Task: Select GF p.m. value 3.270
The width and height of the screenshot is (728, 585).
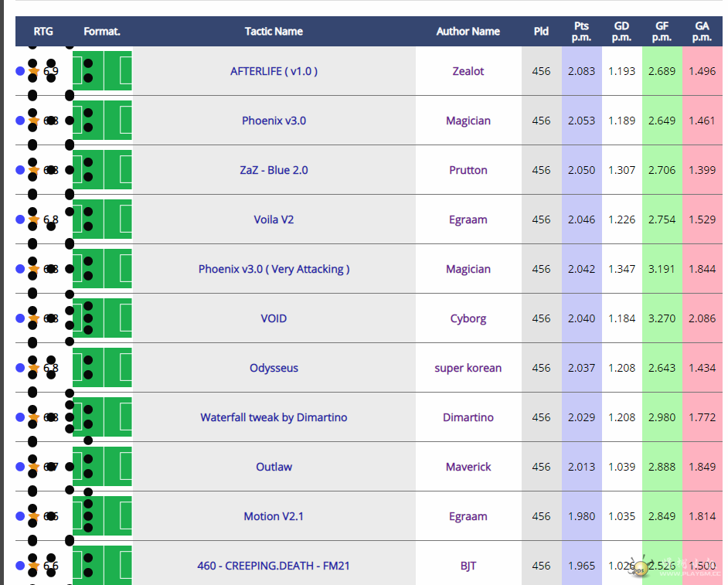Action: (x=662, y=318)
